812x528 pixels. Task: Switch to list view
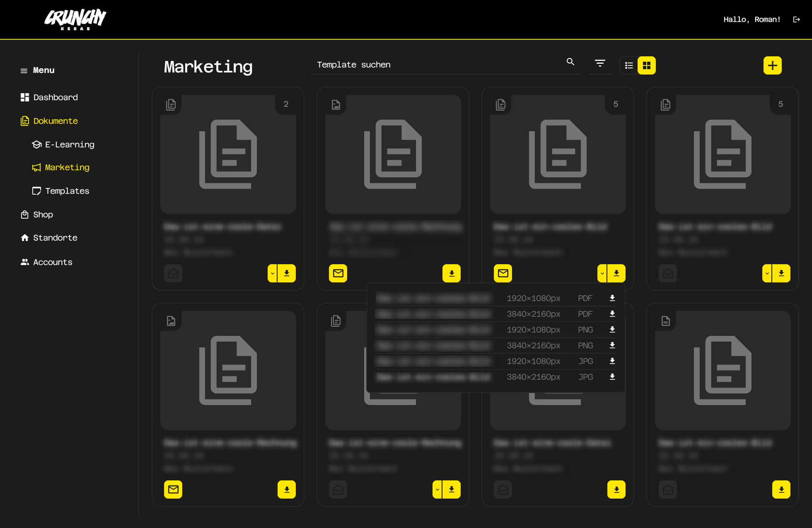(x=628, y=65)
